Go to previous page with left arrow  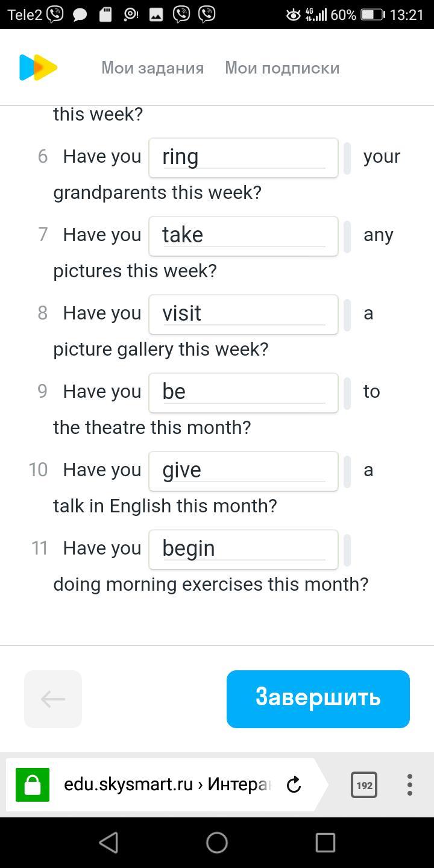(53, 699)
